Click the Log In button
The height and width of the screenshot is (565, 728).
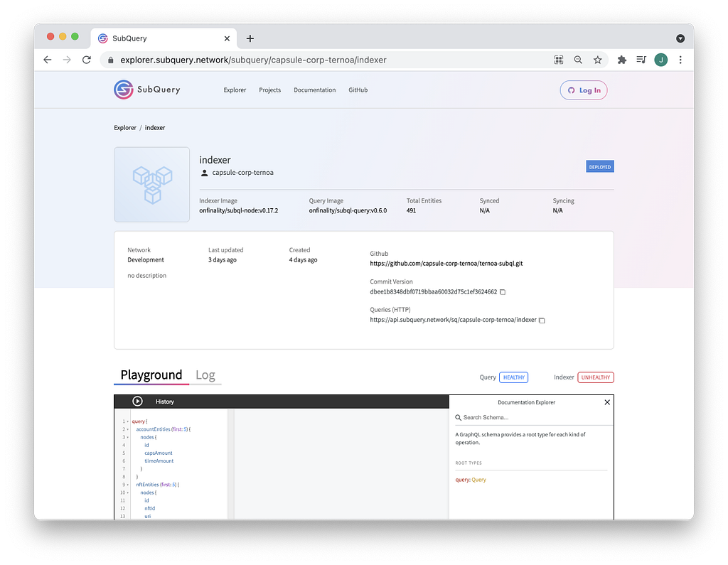(x=584, y=90)
